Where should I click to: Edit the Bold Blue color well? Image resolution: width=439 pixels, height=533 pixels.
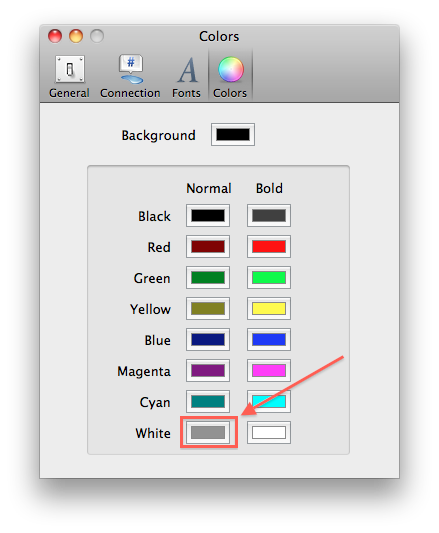click(269, 339)
